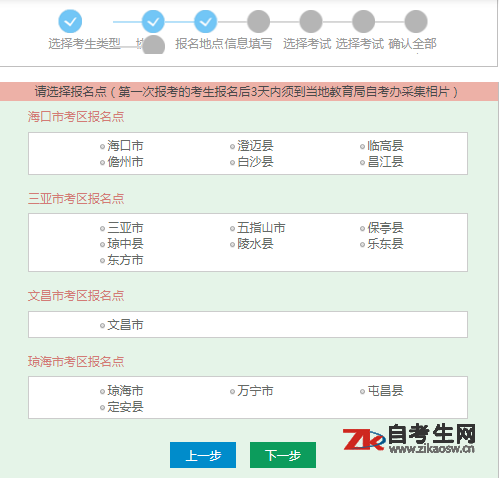The height and width of the screenshot is (478, 499).
Task: Click the completed 选择考生类型 step checkmark
Action: coord(70,22)
